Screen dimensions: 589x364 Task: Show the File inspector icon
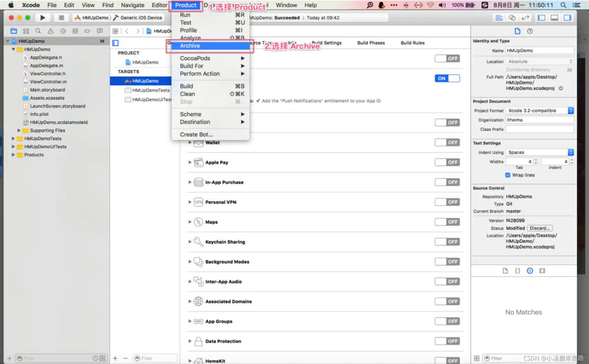click(517, 31)
